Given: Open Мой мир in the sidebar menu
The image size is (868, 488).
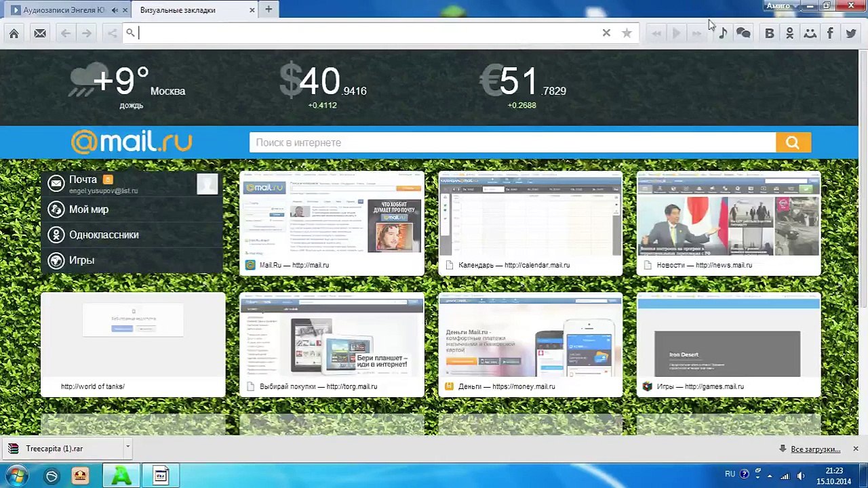Looking at the screenshot, I should (x=89, y=209).
